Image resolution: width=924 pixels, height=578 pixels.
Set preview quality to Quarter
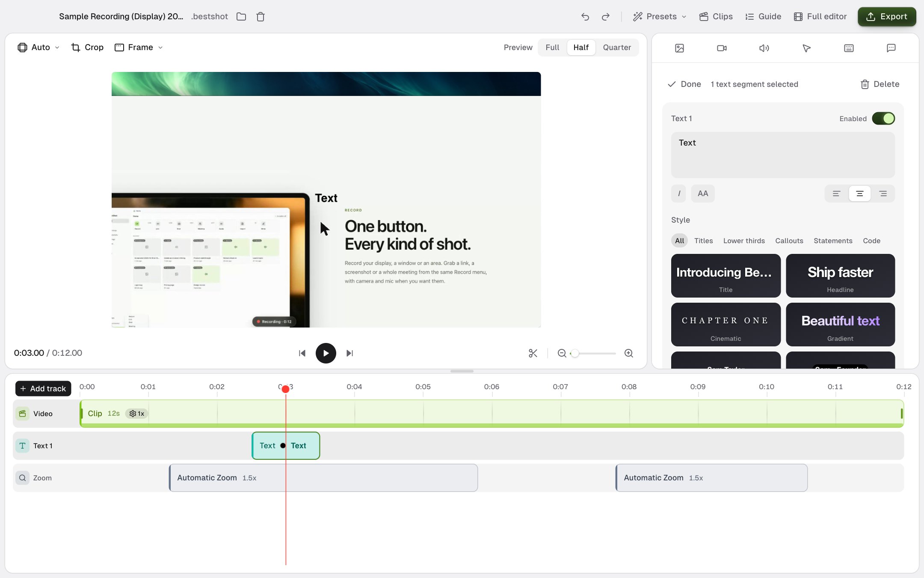(x=617, y=48)
